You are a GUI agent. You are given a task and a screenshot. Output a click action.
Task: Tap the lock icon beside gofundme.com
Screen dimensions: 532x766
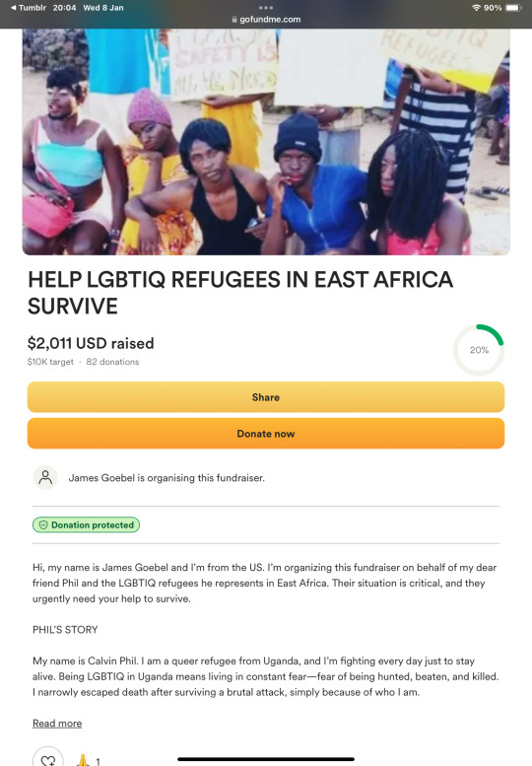tap(234, 20)
